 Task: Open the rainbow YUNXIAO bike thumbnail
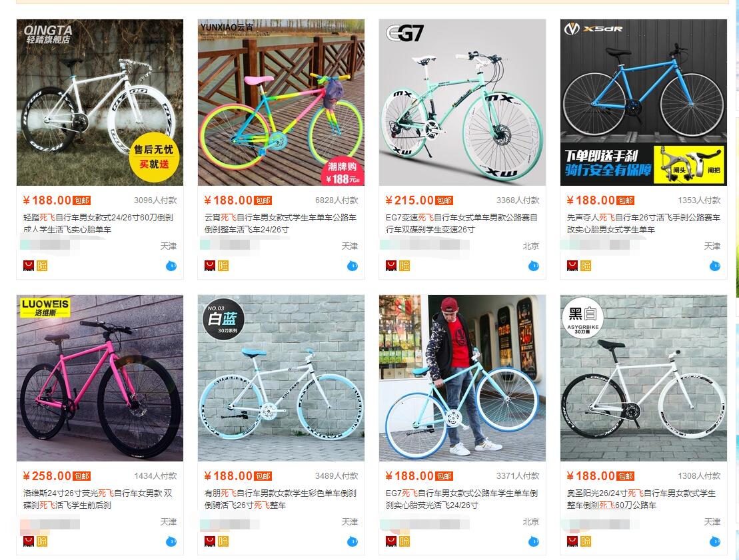click(x=281, y=102)
